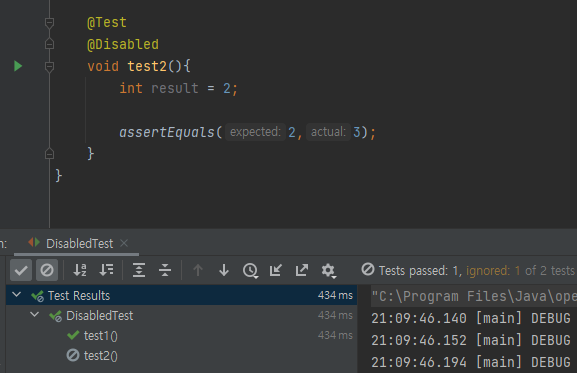The width and height of the screenshot is (577, 373).
Task: Fold the test2 method body
Action: point(49,67)
